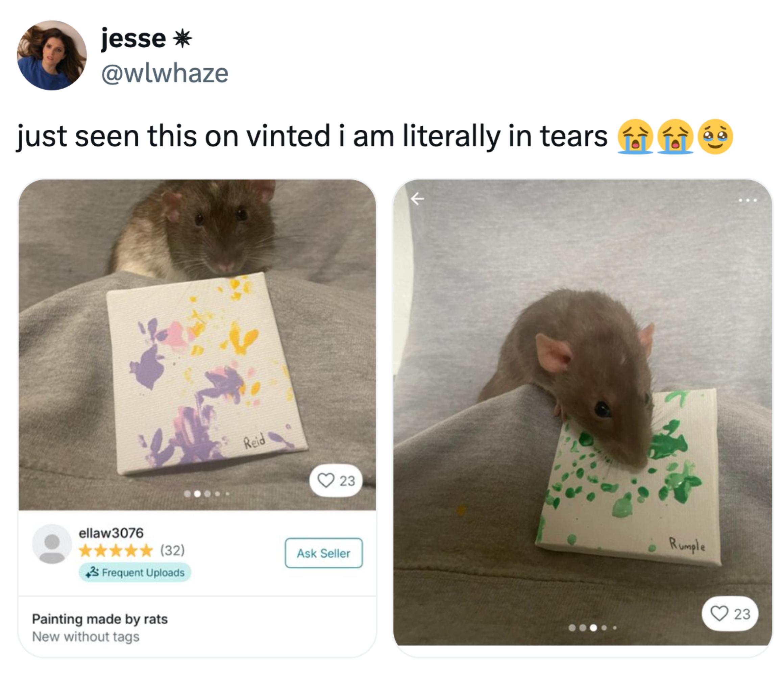This screenshot has height=676, width=784.
Task: Click the Ask Seller button
Action: tap(323, 553)
